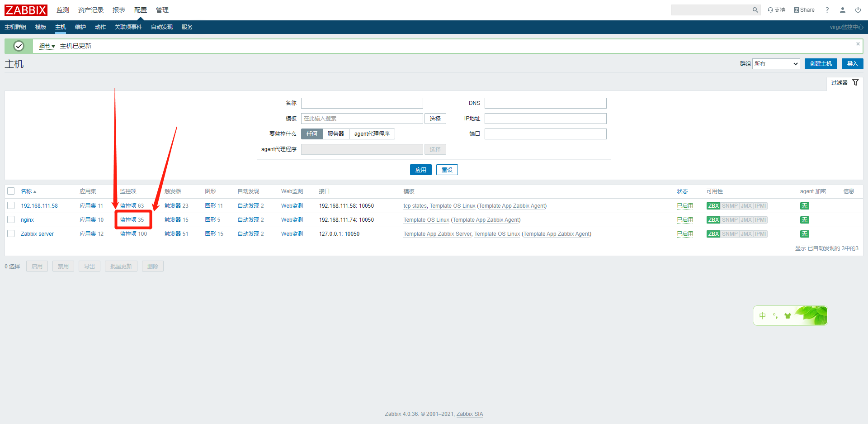This screenshot has height=424, width=868.
Task: Open the 群组 dropdown
Action: (776, 64)
